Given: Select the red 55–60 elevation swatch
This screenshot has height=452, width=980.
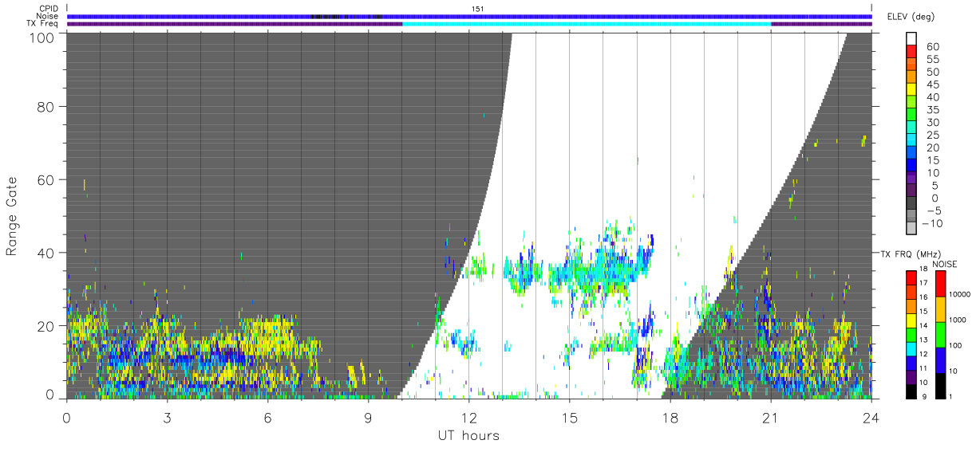Looking at the screenshot, I should pos(912,51).
